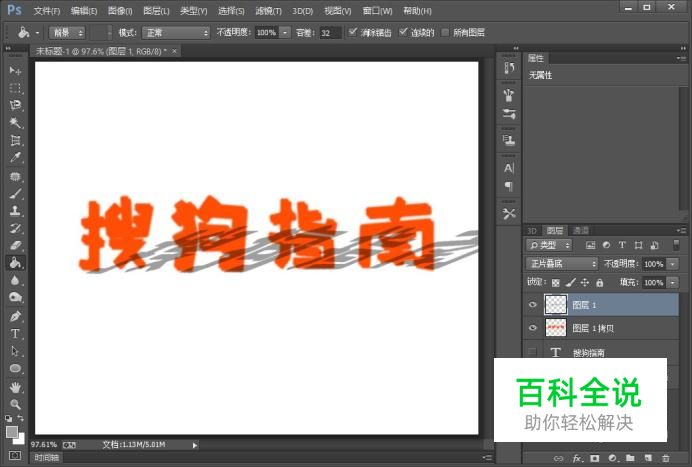Open the tool preset picker arrow
The height and width of the screenshot is (467, 692).
click(37, 33)
